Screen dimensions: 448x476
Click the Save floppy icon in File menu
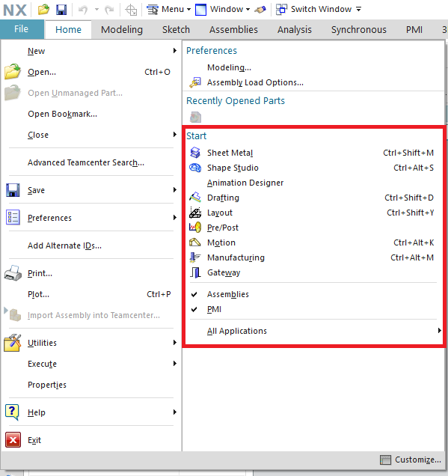coord(13,190)
